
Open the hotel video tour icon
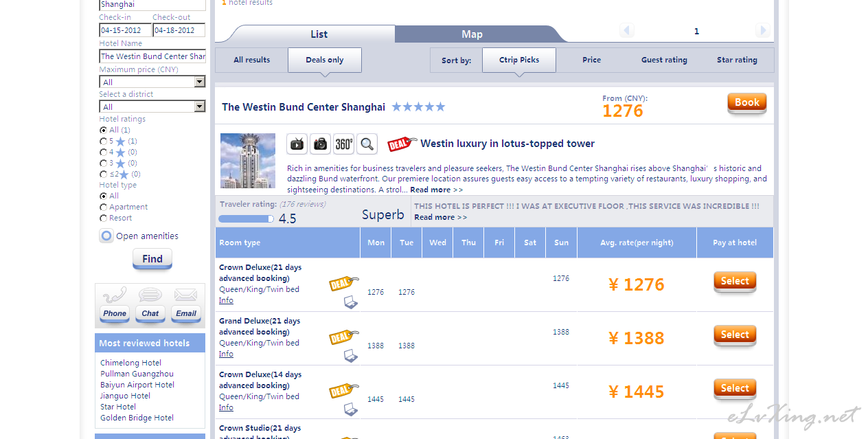[x=297, y=144]
